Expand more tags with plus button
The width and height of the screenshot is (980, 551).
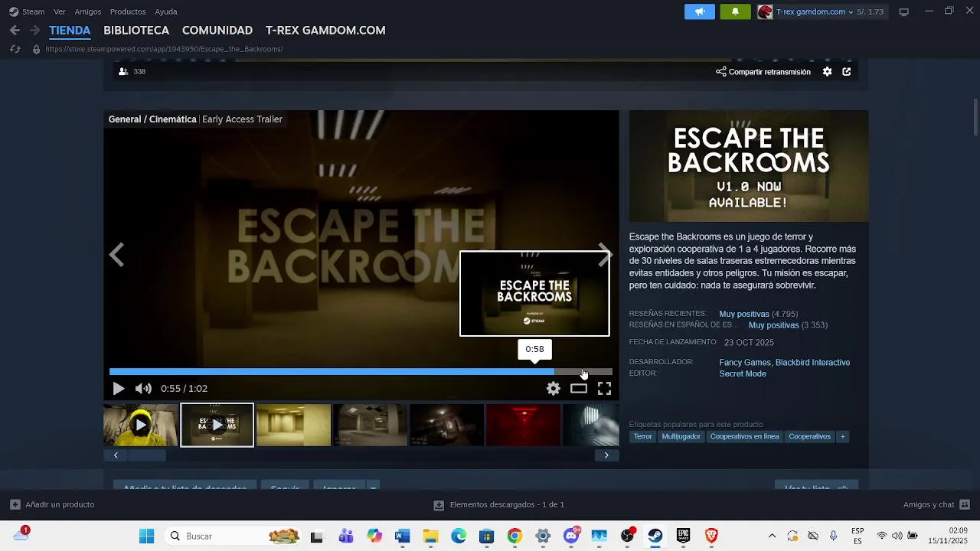[x=843, y=437]
